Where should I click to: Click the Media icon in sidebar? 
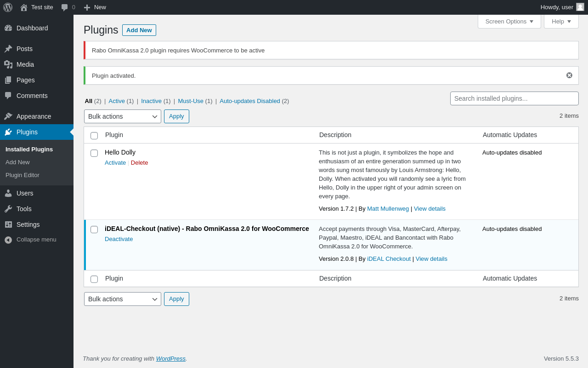(x=8, y=64)
